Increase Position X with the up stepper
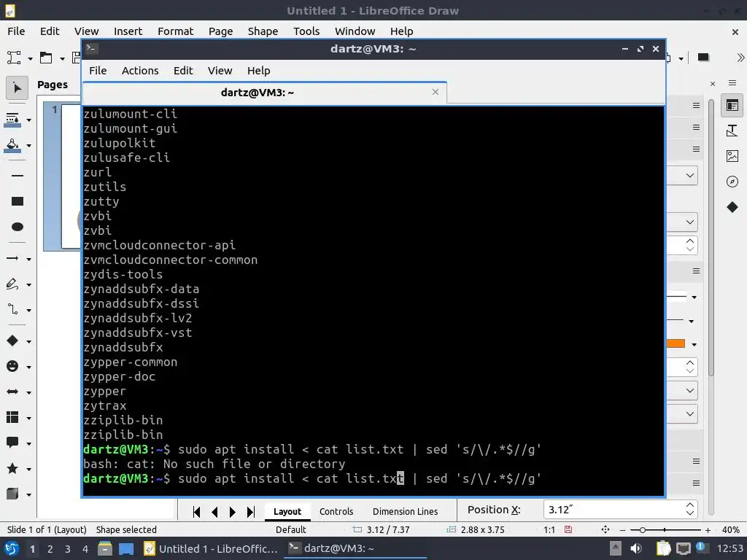Image resolution: width=747 pixels, height=560 pixels. point(690,505)
